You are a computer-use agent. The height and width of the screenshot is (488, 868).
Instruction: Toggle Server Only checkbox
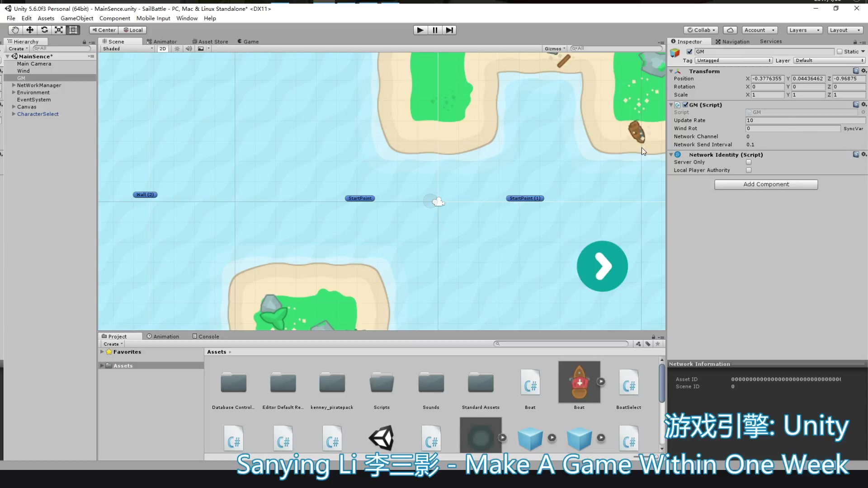click(749, 162)
